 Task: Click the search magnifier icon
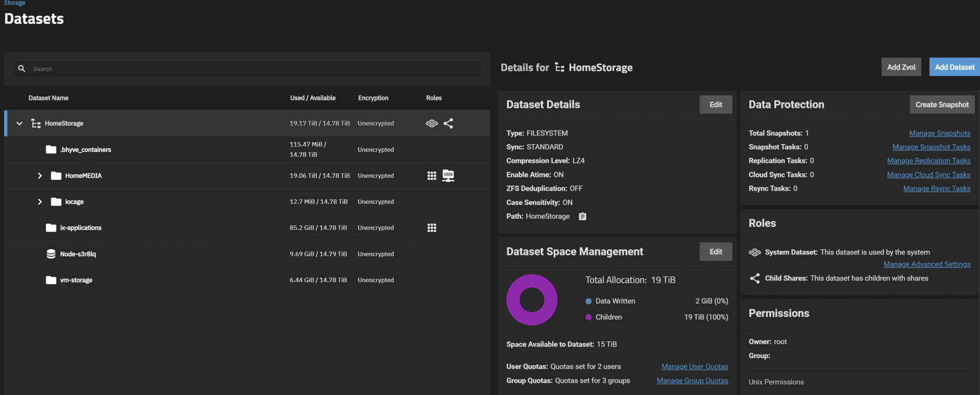[x=21, y=68]
